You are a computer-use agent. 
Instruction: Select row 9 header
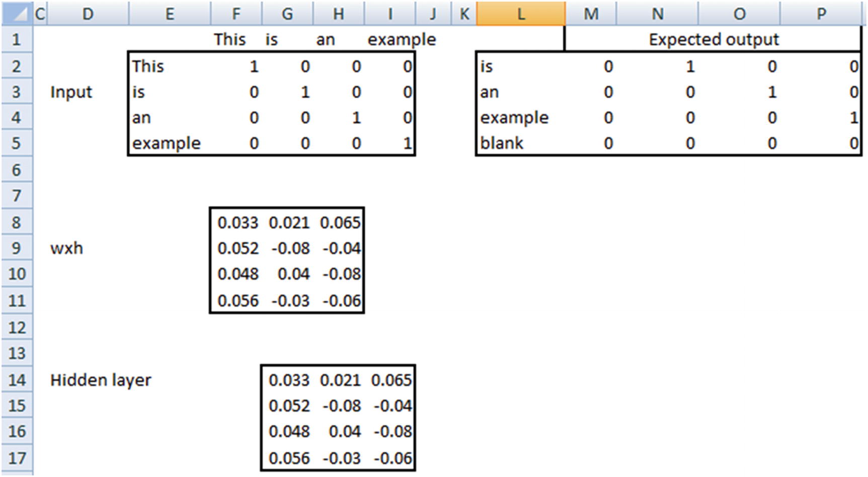(16, 248)
